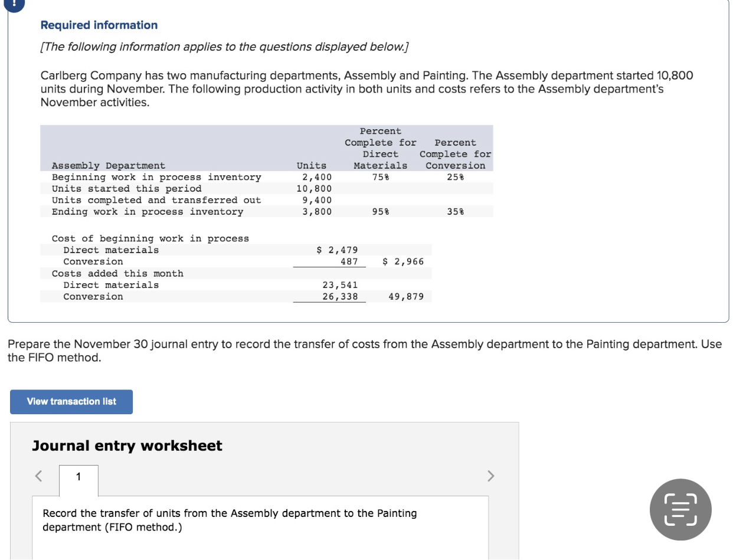
Task: Go to previous journal entry arrow
Action: pos(39,475)
